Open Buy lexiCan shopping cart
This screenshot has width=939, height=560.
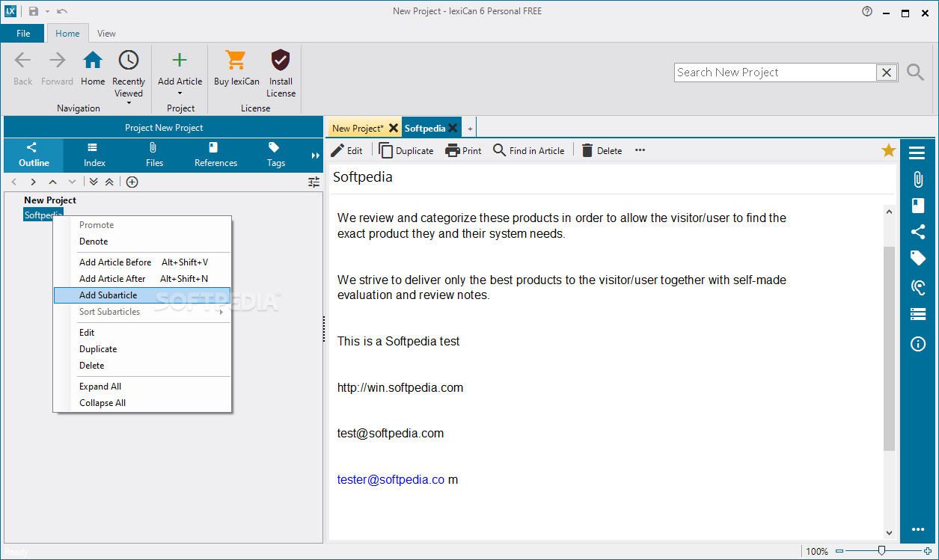pyautogui.click(x=236, y=61)
